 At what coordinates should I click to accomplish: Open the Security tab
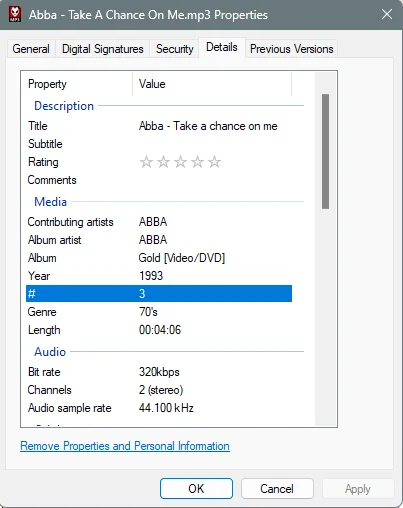pos(175,49)
